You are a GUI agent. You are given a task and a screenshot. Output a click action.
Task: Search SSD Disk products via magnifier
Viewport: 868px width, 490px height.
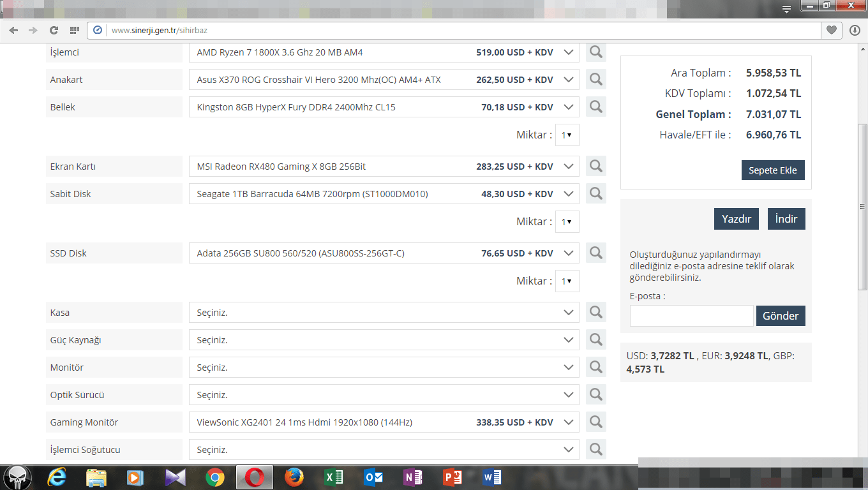[x=596, y=253]
